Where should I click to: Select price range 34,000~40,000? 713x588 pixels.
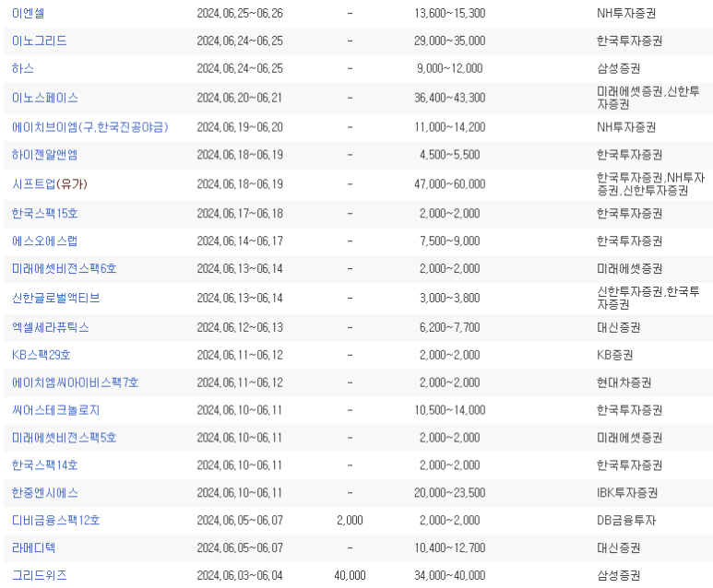point(450,575)
